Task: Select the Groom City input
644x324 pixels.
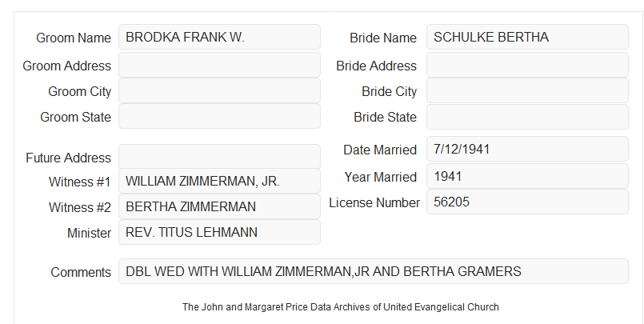Action: pos(219,90)
